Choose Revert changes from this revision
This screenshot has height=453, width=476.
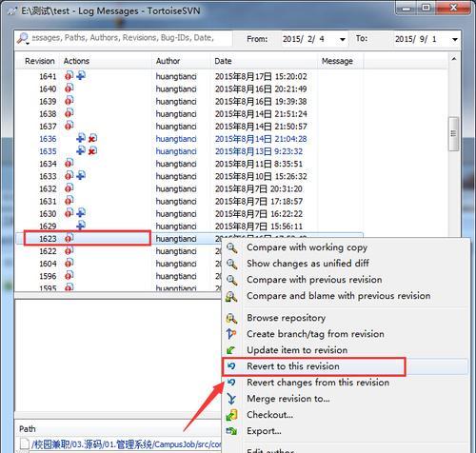pos(318,383)
